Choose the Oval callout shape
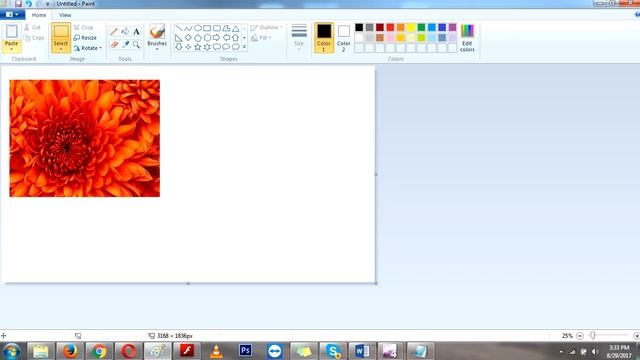This screenshot has height=360, width=640. pos(226,47)
